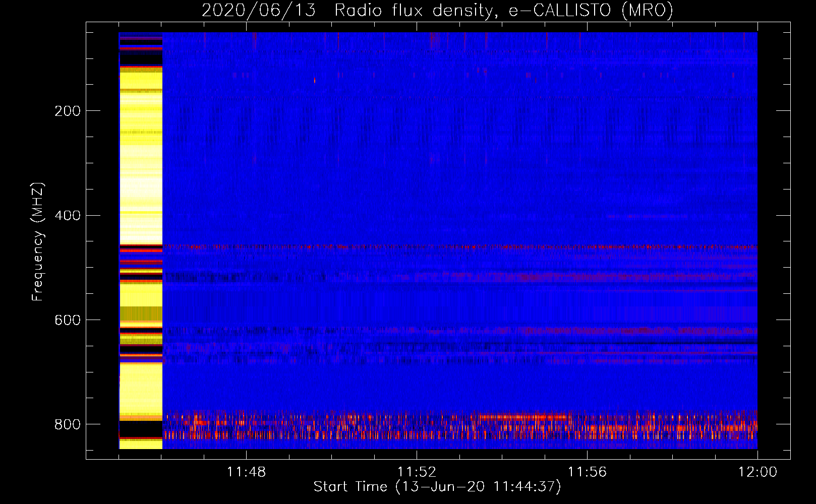Click the 800 frequency tick label
Viewport: 816px width, 504px height.
point(68,424)
